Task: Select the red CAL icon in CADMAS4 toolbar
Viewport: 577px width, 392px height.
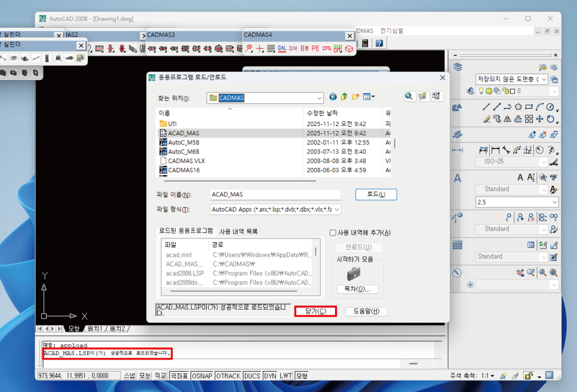Action: (282, 48)
